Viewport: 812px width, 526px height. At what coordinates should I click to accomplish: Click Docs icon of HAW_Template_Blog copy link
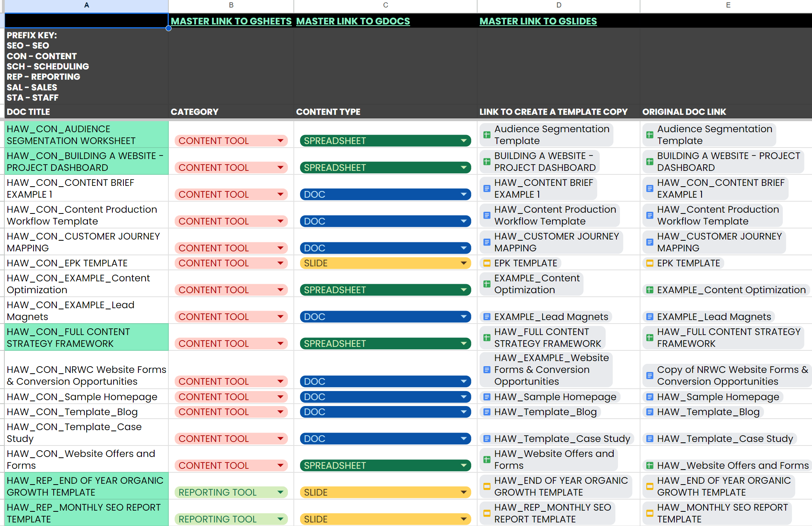[487, 412]
